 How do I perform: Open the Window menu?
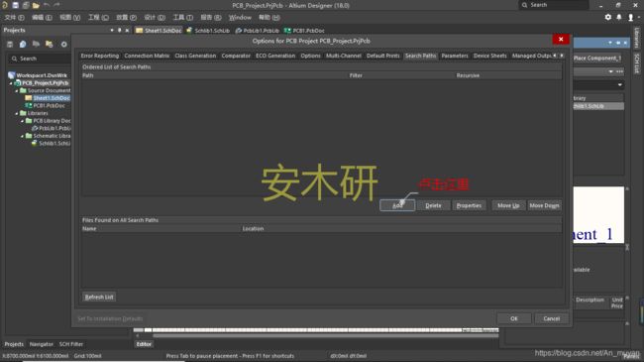(240, 17)
